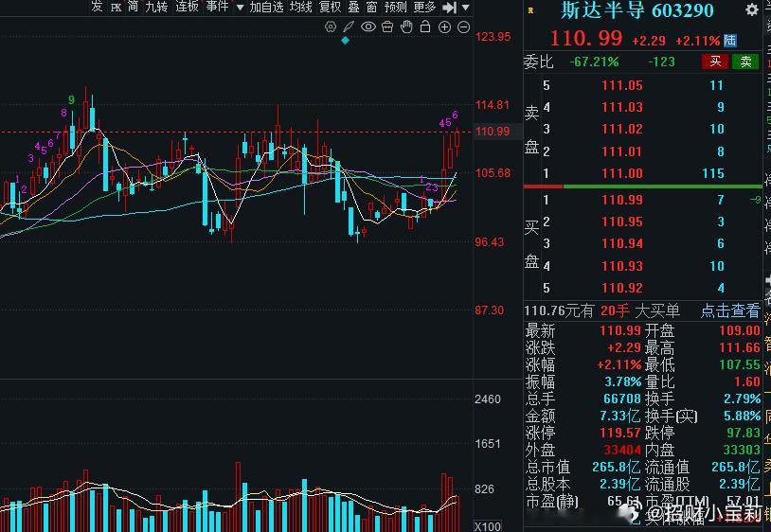Image resolution: width=771 pixels, height=532 pixels.
Task: Click the 总市值 265.8亿 value
Action: (616, 467)
